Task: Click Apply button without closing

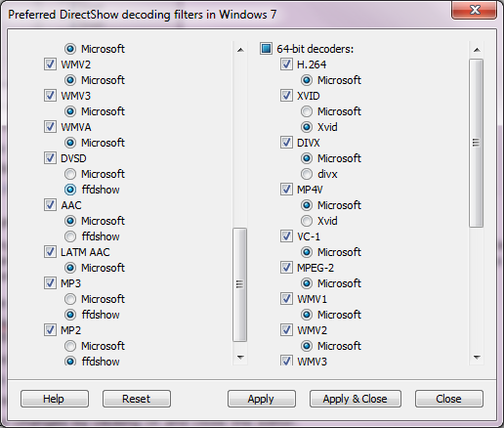Action: coord(262,399)
